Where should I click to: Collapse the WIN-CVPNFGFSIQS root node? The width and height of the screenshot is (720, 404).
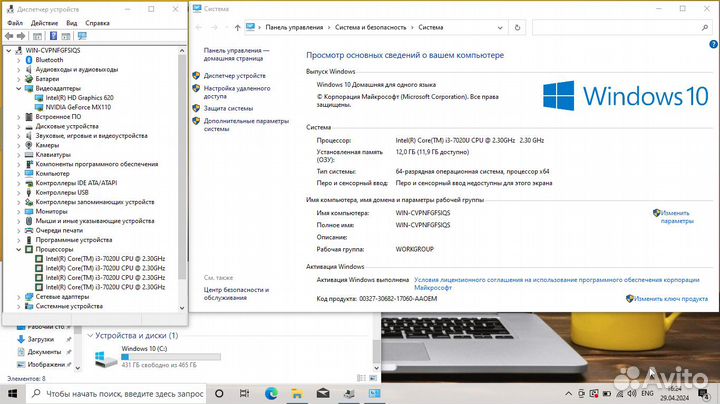9,50
